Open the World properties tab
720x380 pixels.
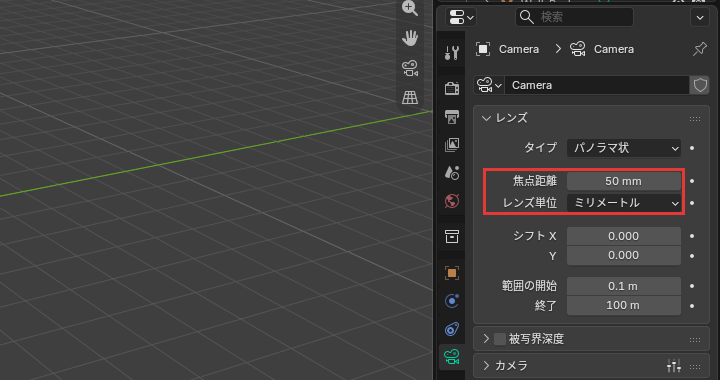coord(452,201)
